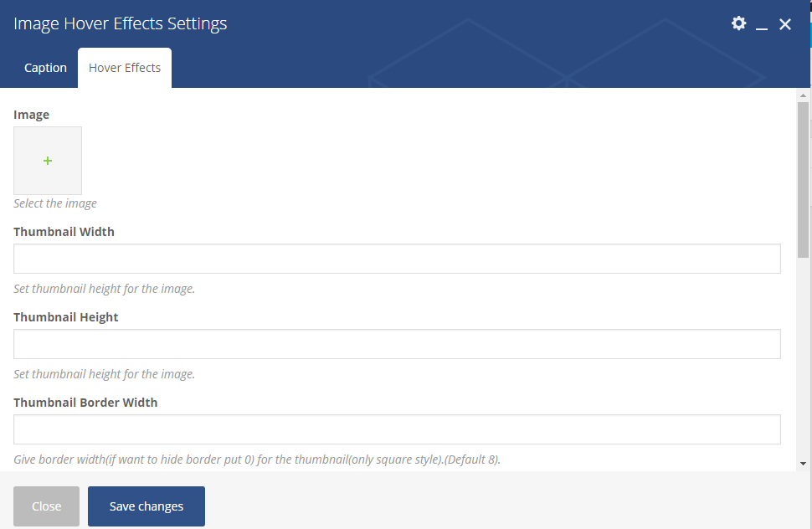Close the dialog with the X icon
The height and width of the screenshot is (529, 812).
[x=785, y=24]
